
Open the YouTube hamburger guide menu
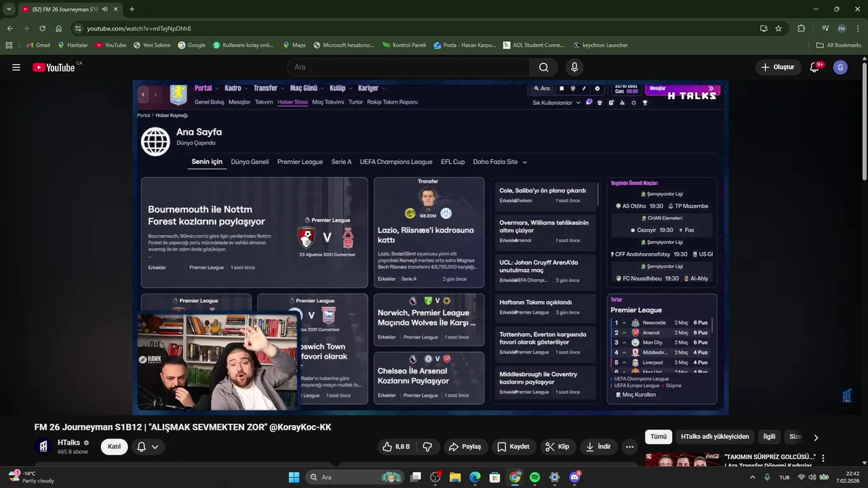click(x=16, y=67)
